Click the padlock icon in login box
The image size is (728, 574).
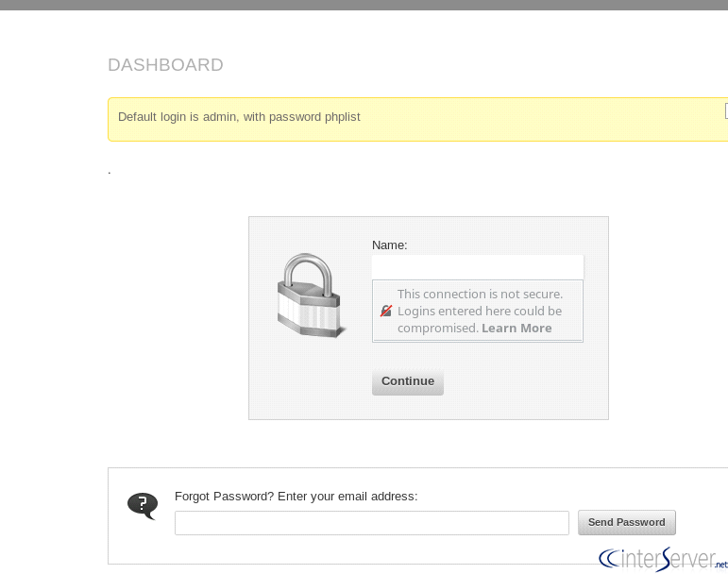tap(309, 295)
